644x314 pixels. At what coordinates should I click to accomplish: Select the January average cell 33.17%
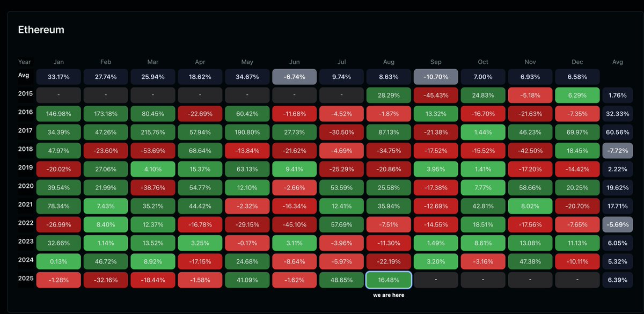(x=58, y=77)
